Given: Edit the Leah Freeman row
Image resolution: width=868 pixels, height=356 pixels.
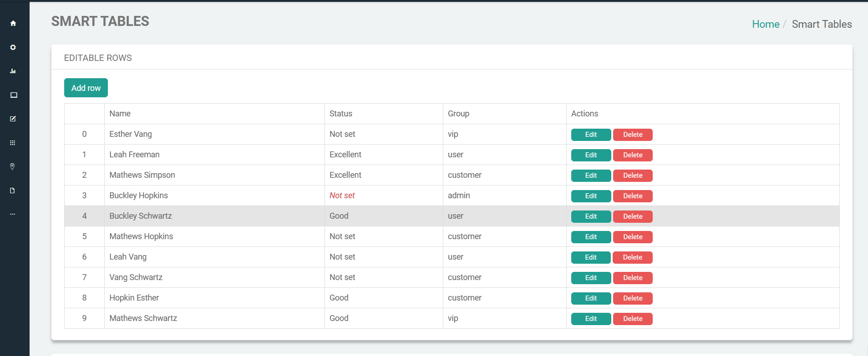Looking at the screenshot, I should (x=591, y=155).
